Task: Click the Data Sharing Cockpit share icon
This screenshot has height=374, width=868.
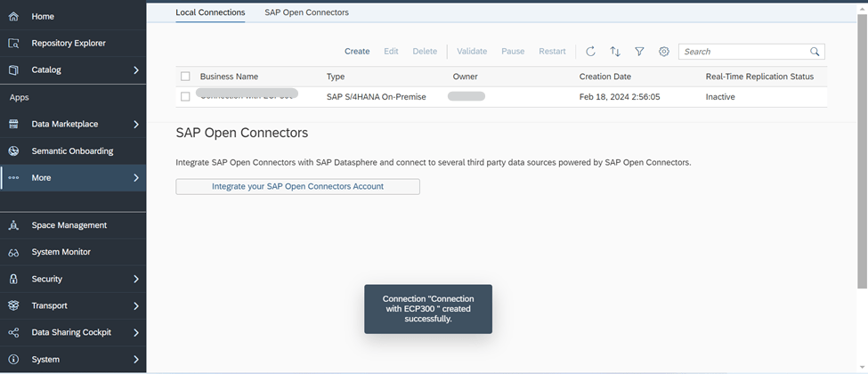Action: [14, 332]
